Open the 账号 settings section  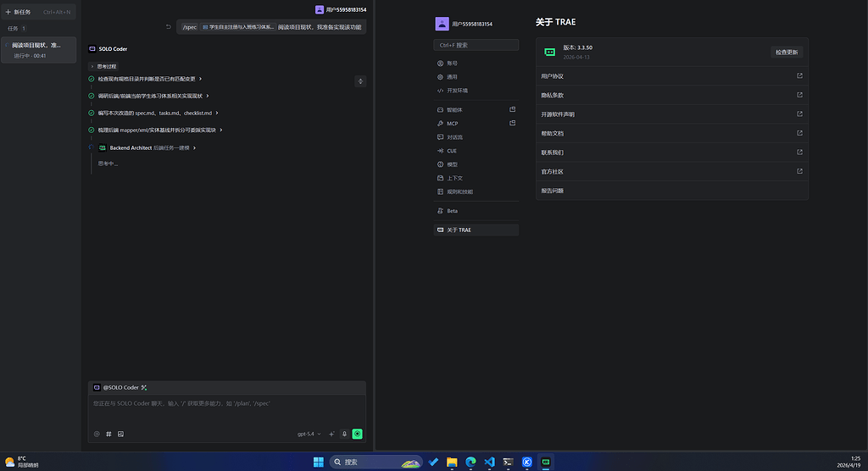[476, 63]
